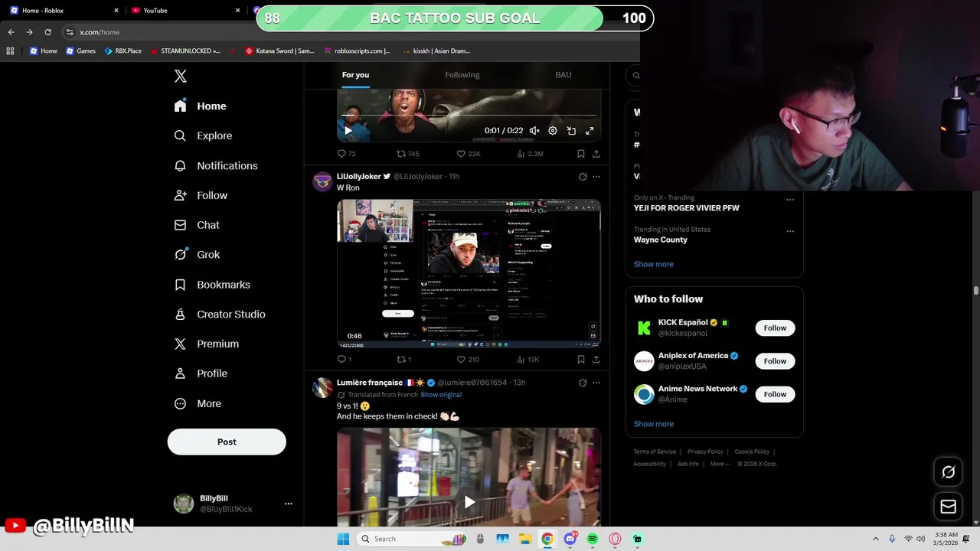Open more options on Lumière française post

[x=596, y=383]
